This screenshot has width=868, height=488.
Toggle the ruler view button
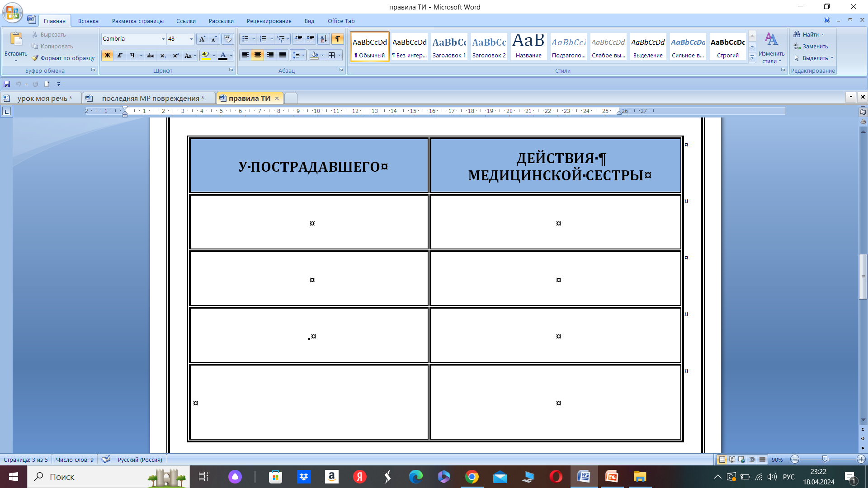tap(863, 112)
